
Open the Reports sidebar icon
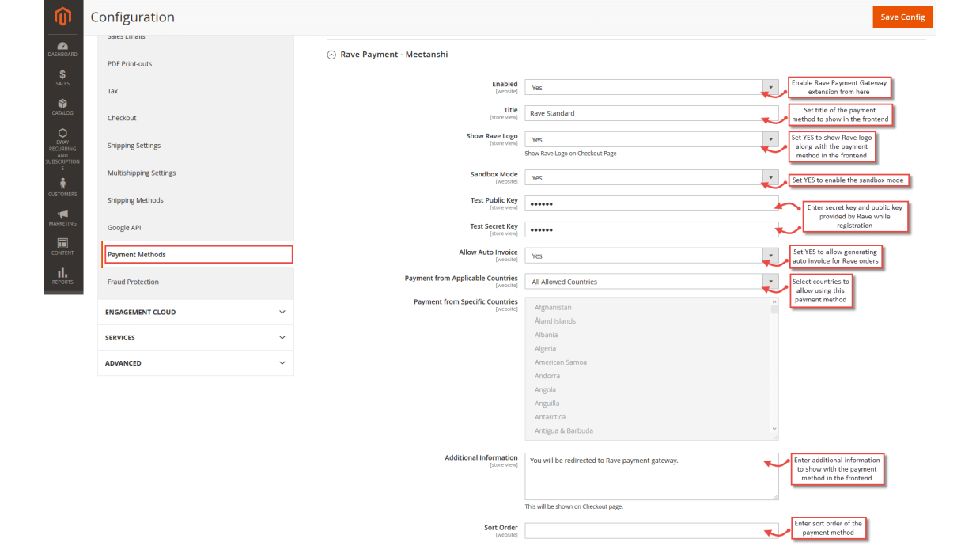pos(63,276)
